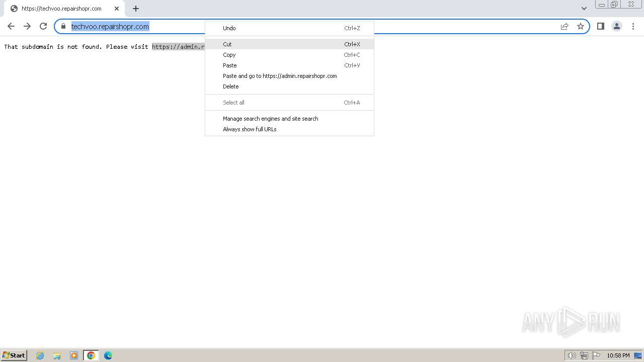Choose Delete from the context menu
Screen dimensions: 644x362
click(x=289, y=86)
